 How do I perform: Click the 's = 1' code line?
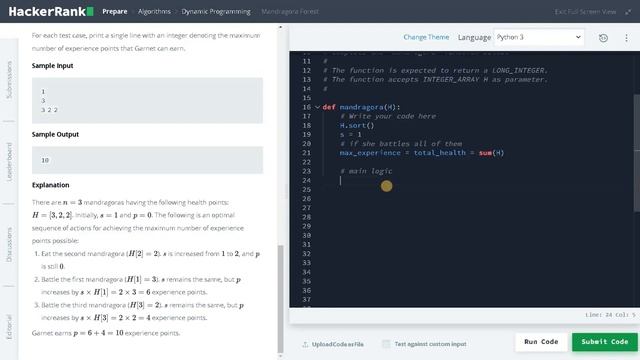pos(350,134)
